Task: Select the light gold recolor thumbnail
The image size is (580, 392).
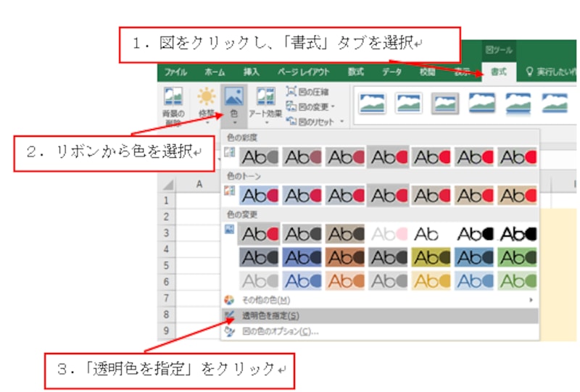Action: 431,281
